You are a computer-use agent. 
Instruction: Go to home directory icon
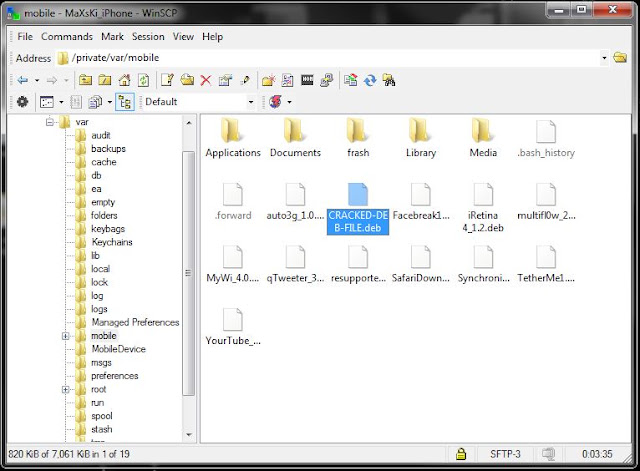(124, 80)
